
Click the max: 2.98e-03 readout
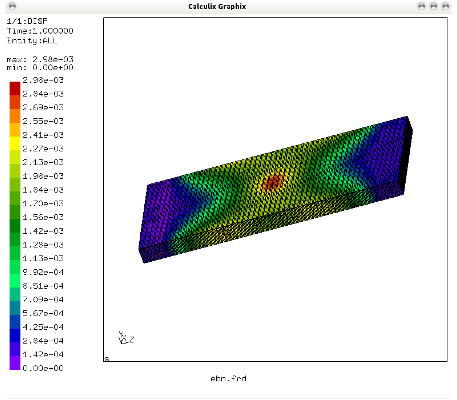click(x=40, y=59)
